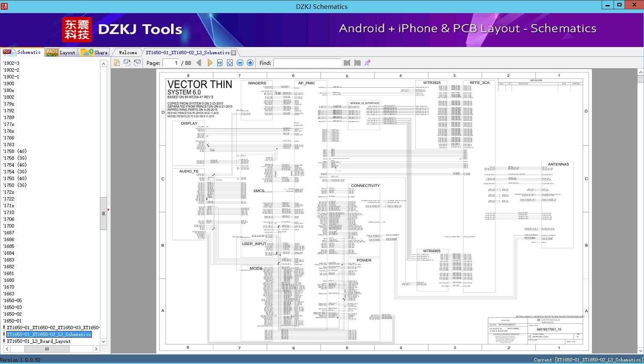Select model '1902-2 in list

click(x=11, y=70)
